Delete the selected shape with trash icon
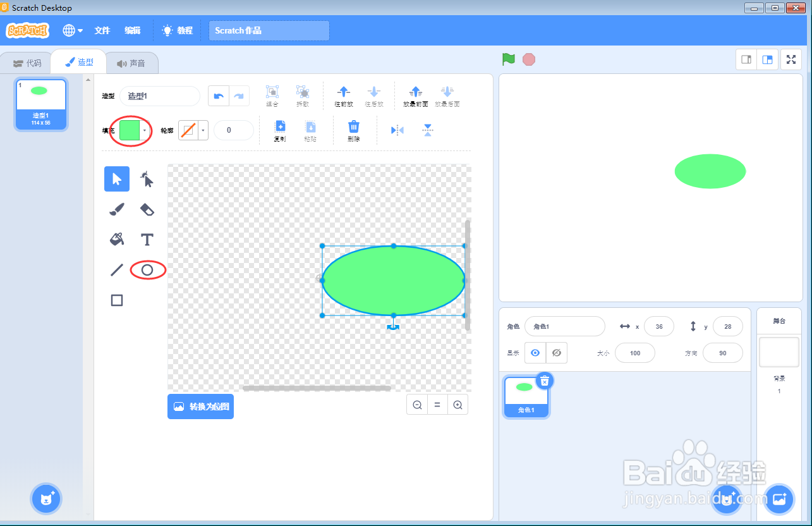812x526 pixels. coord(354,131)
